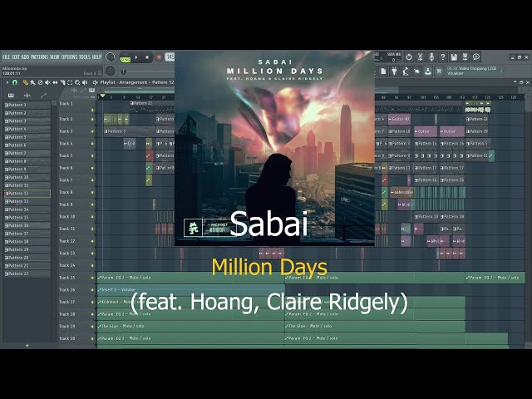Show audio clips with the waveform picker icon
This screenshot has height=399, width=532.
pyautogui.click(x=27, y=96)
